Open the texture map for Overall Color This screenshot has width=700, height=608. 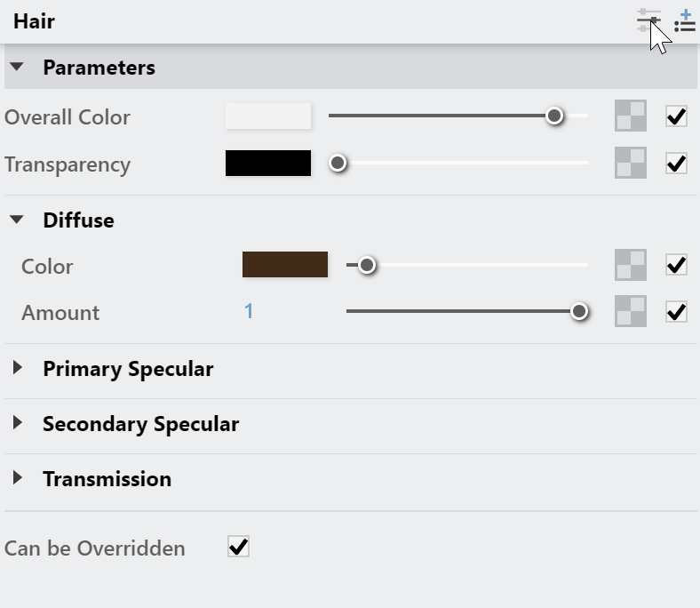(631, 116)
